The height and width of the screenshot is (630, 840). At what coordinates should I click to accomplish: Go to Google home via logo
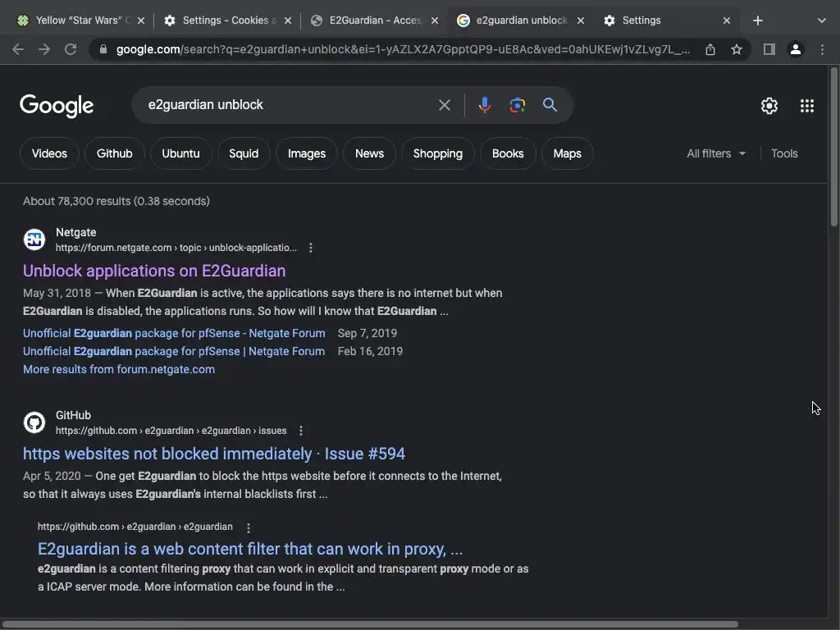[57, 106]
